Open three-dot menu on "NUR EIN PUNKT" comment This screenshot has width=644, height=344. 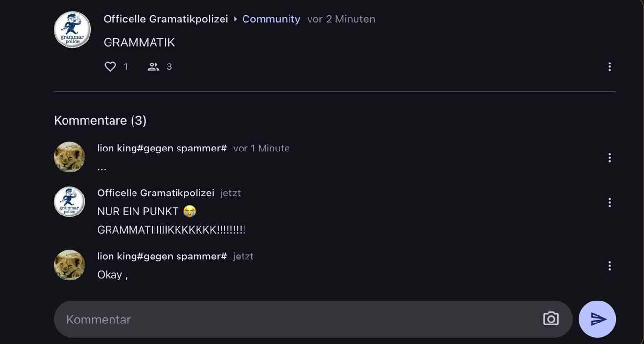click(609, 202)
